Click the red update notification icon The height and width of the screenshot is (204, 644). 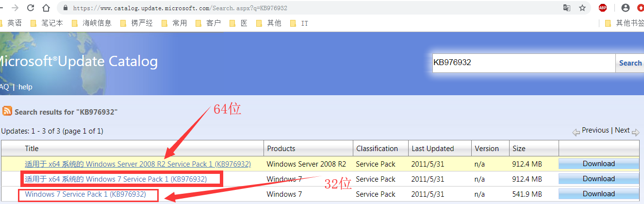pyautogui.click(x=641, y=8)
